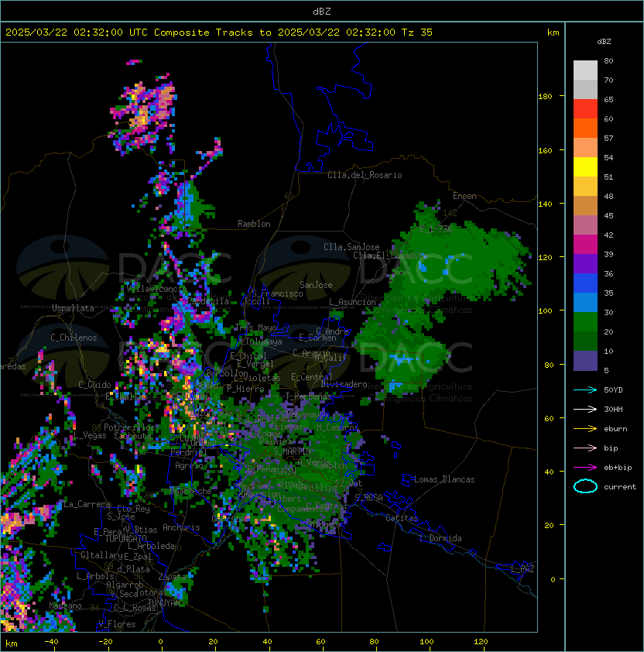Screen dimensions: 644x652
Task: Select the orange 57-60 dBZ color swatch
Action: 585,129
